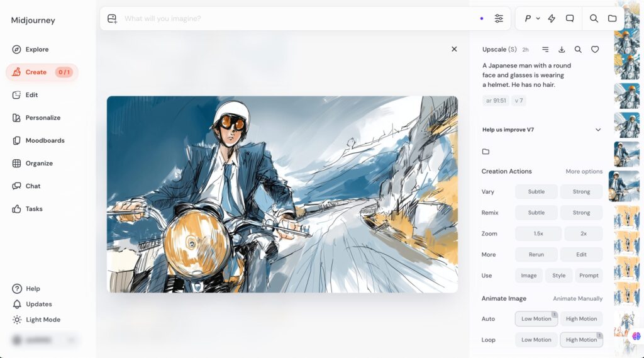Click the Vary Strong button
Screen dimensions: 644x358
[x=581, y=192]
